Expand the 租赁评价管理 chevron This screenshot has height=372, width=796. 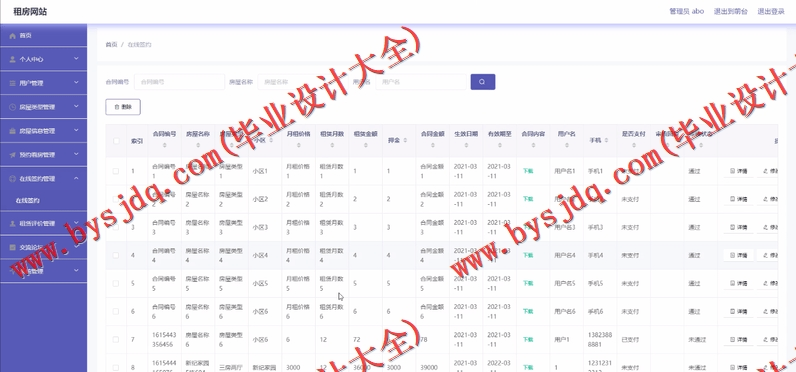point(76,223)
